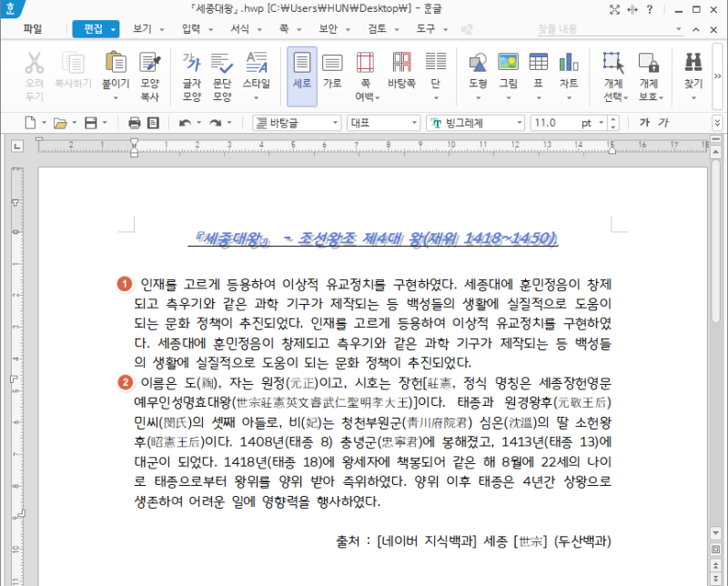Insert a 차트 chart
Image resolution: width=728 pixels, height=586 pixels.
569,62
